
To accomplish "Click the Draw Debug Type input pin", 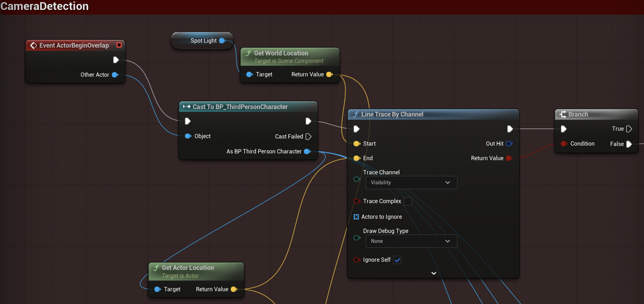I will tap(357, 238).
